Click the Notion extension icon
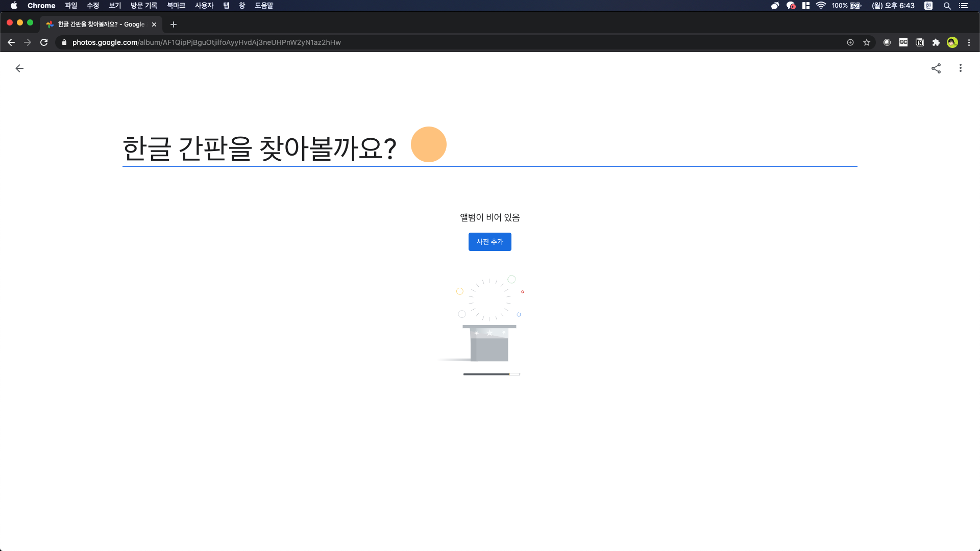The width and height of the screenshot is (980, 551). [920, 42]
